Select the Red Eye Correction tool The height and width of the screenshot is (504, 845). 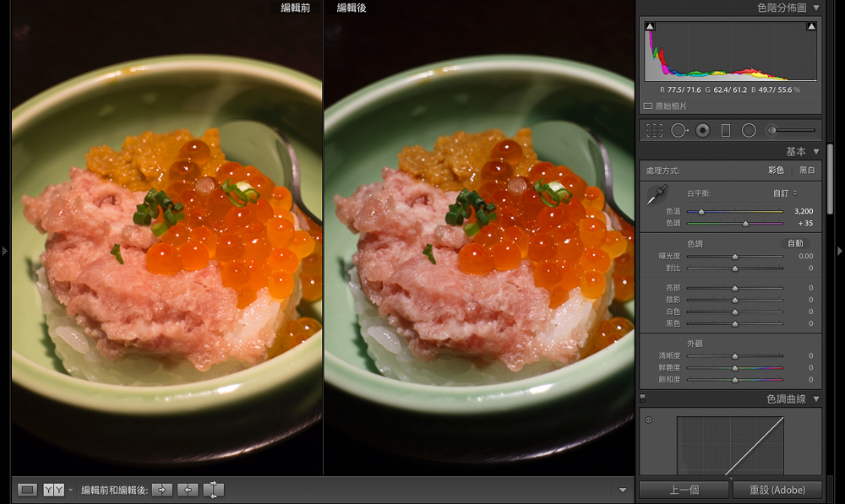click(702, 130)
